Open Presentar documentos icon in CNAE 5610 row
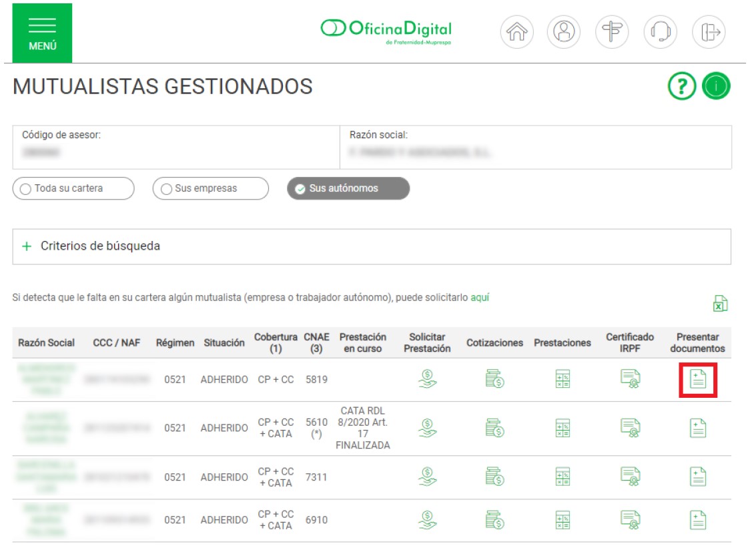Viewport: 756px width, 548px height. point(698,429)
